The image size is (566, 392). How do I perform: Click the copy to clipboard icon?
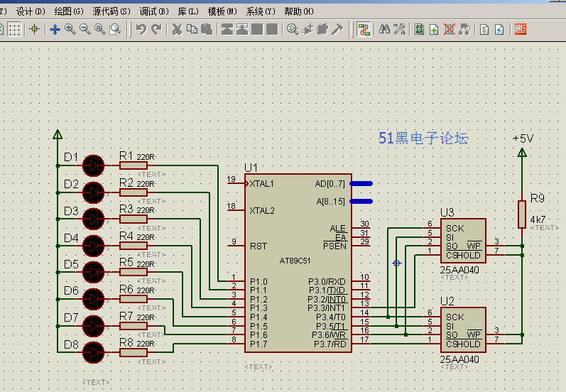[x=192, y=29]
